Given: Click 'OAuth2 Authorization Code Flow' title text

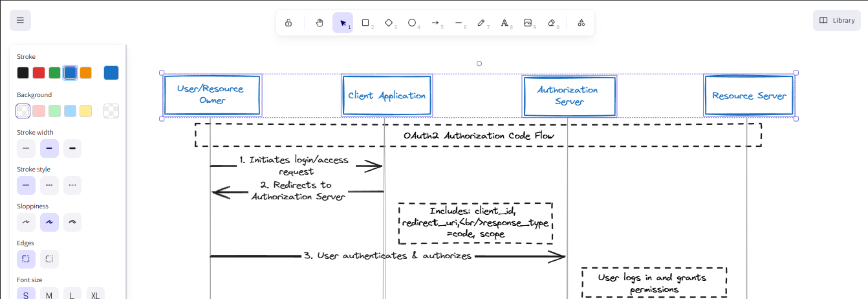Looking at the screenshot, I should coord(479,136).
